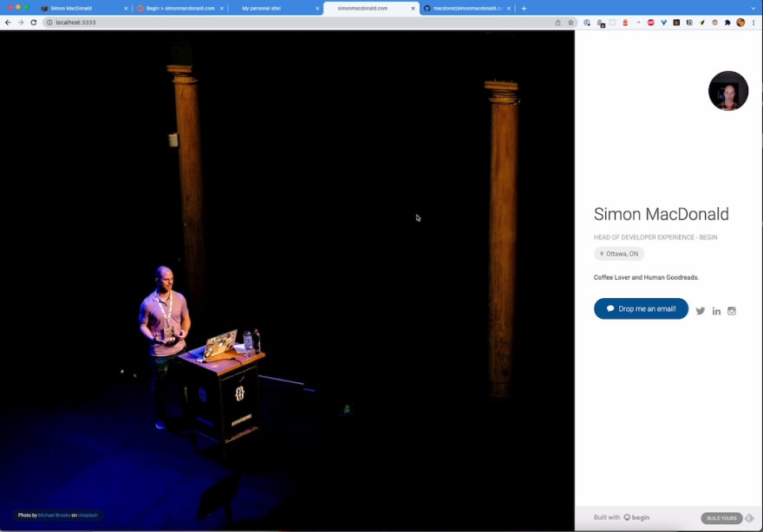The width and height of the screenshot is (763, 532).
Task: Click the diamond icon beside BUILD YOURS
Action: [749, 518]
